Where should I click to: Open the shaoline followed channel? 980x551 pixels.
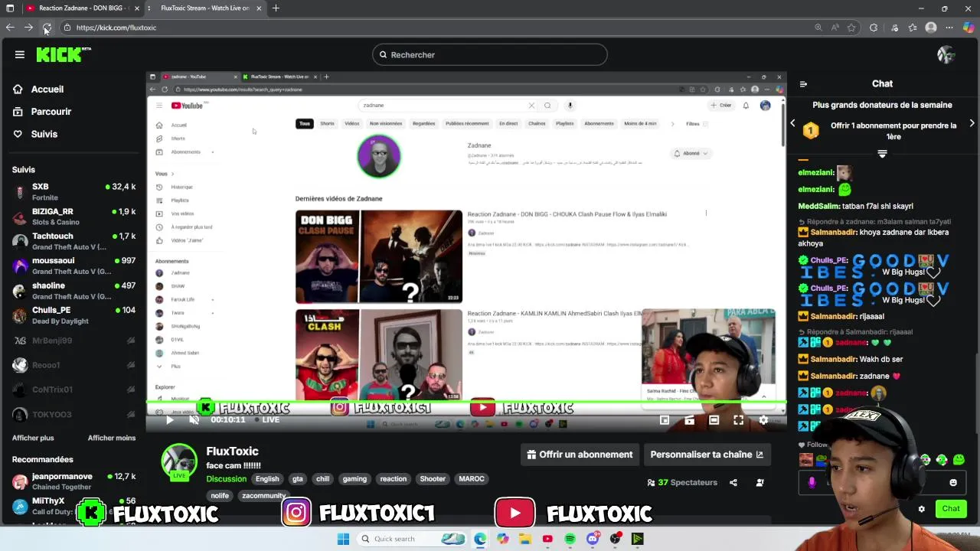[x=73, y=291]
